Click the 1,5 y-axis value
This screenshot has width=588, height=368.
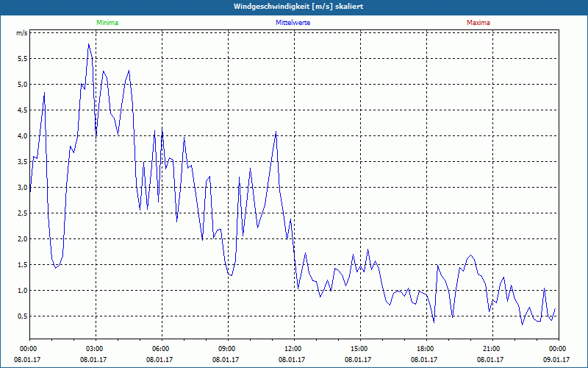(x=23, y=265)
